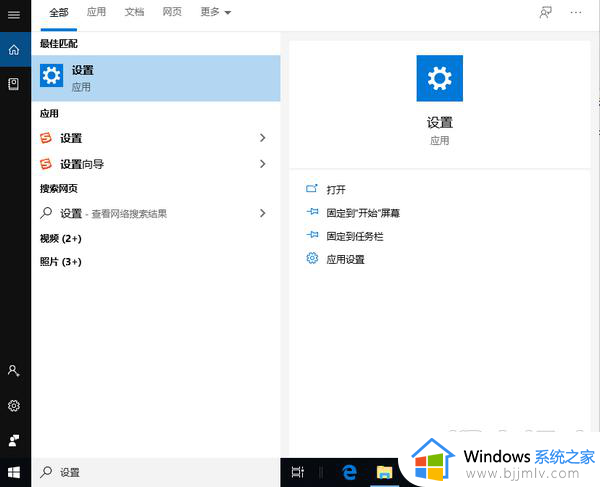Switch to the 文档 filter tab

(134, 12)
